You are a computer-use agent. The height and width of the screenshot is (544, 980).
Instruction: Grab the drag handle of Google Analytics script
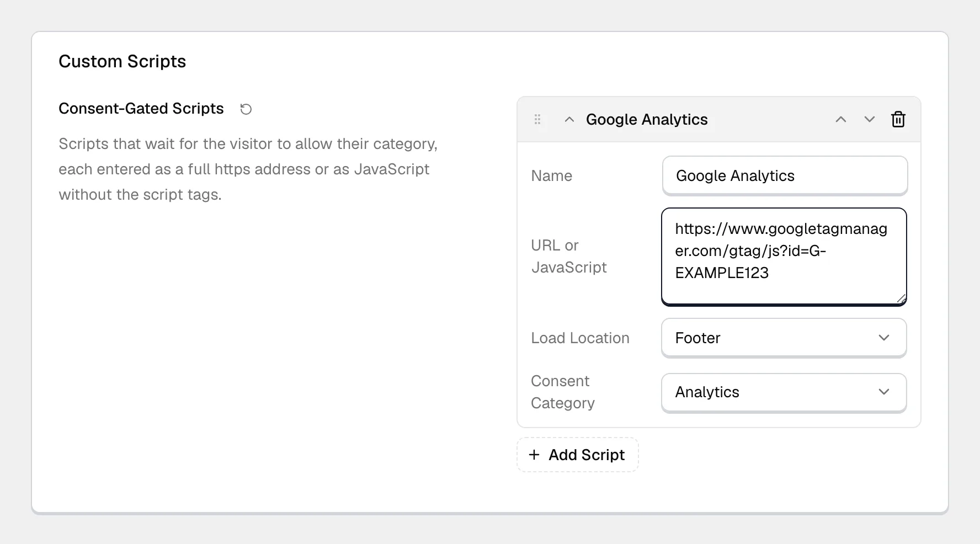pyautogui.click(x=537, y=119)
